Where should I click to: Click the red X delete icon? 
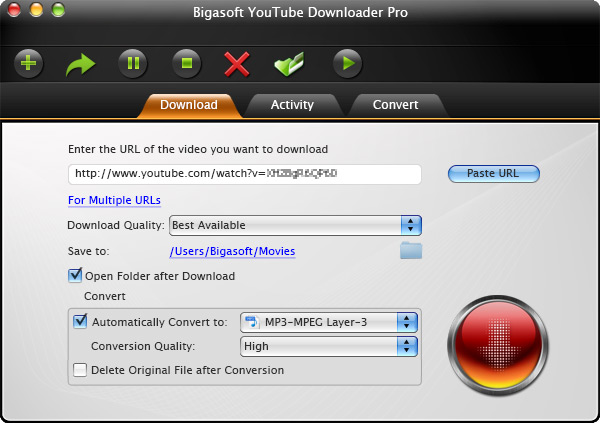237,64
